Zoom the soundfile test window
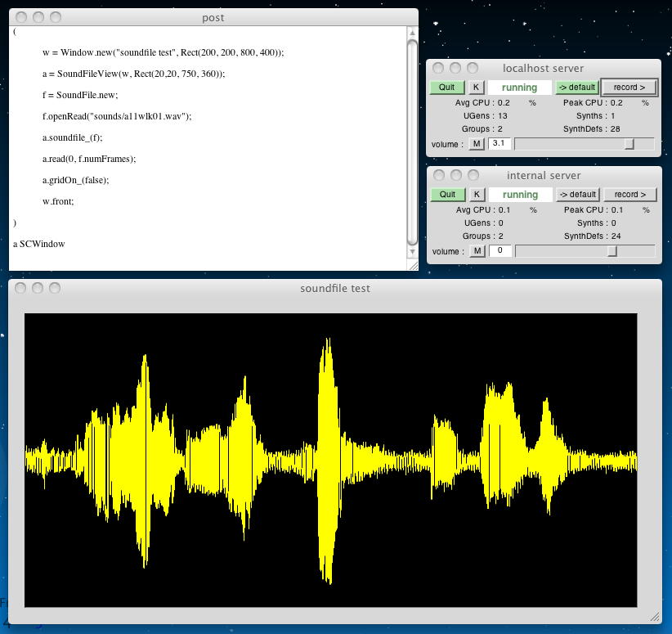The image size is (672, 634). coord(55,288)
